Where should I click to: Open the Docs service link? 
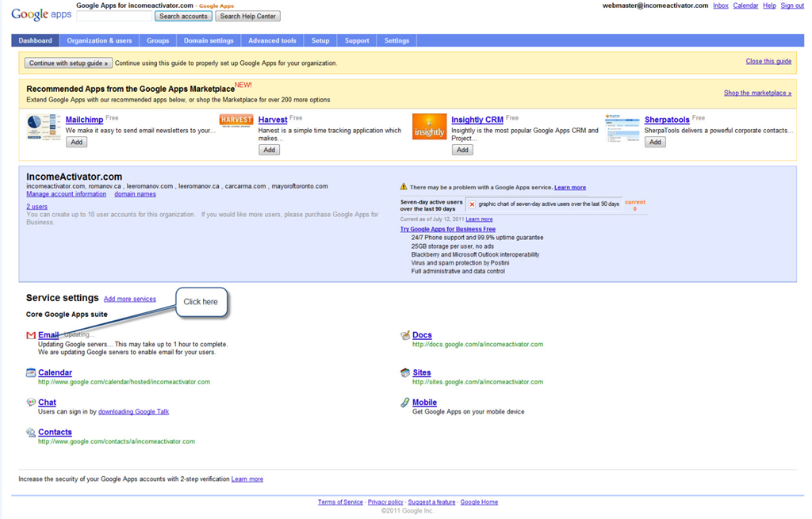[x=422, y=335]
